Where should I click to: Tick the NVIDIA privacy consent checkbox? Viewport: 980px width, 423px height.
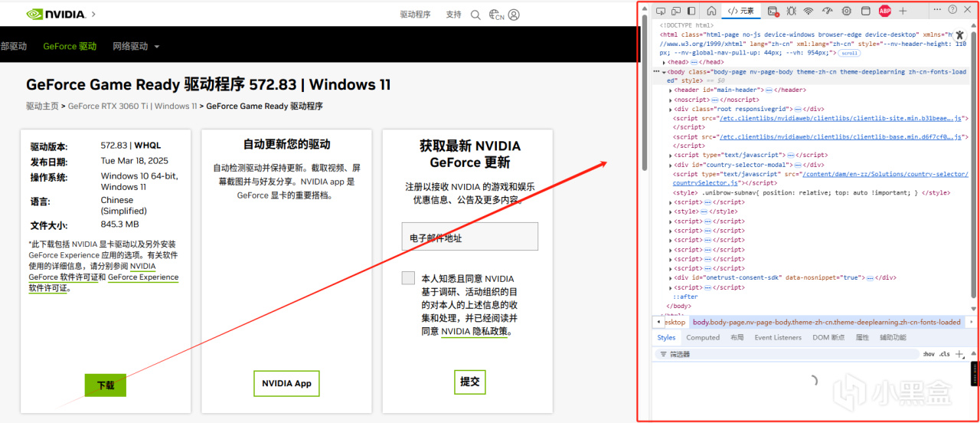(x=408, y=277)
